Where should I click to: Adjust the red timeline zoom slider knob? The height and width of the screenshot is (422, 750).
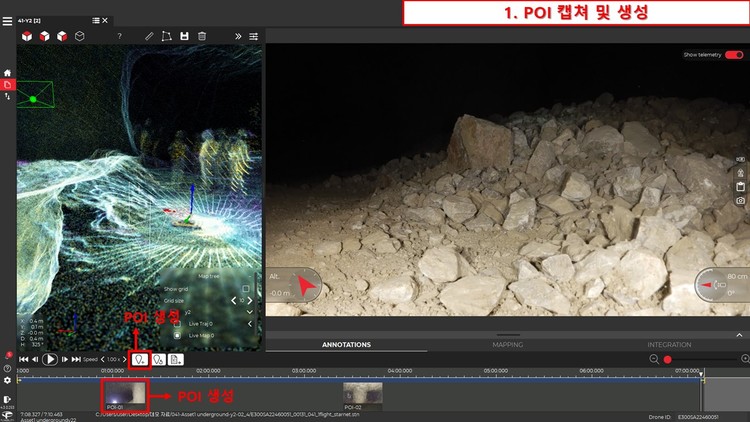pos(668,359)
